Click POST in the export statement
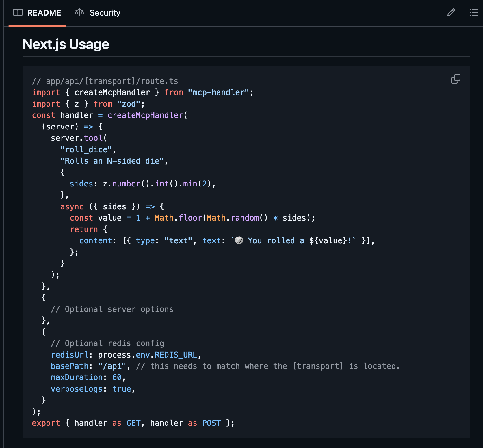This screenshot has width=483, height=448. point(211,423)
